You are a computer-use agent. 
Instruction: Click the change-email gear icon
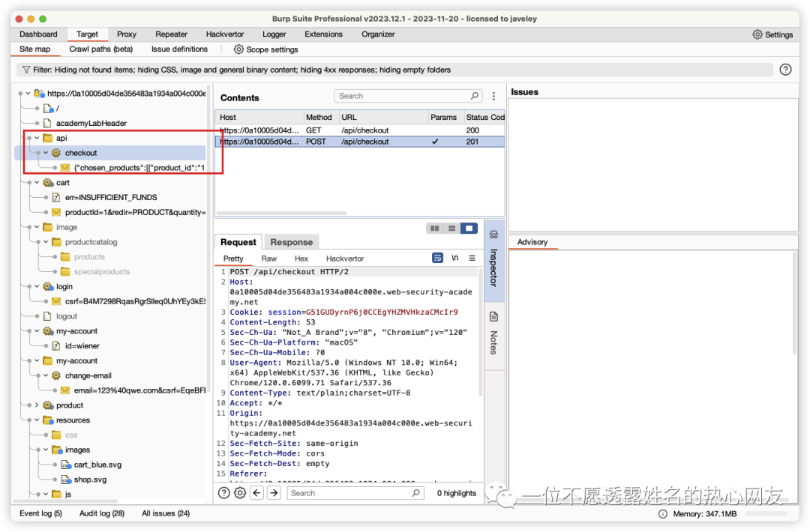click(56, 375)
